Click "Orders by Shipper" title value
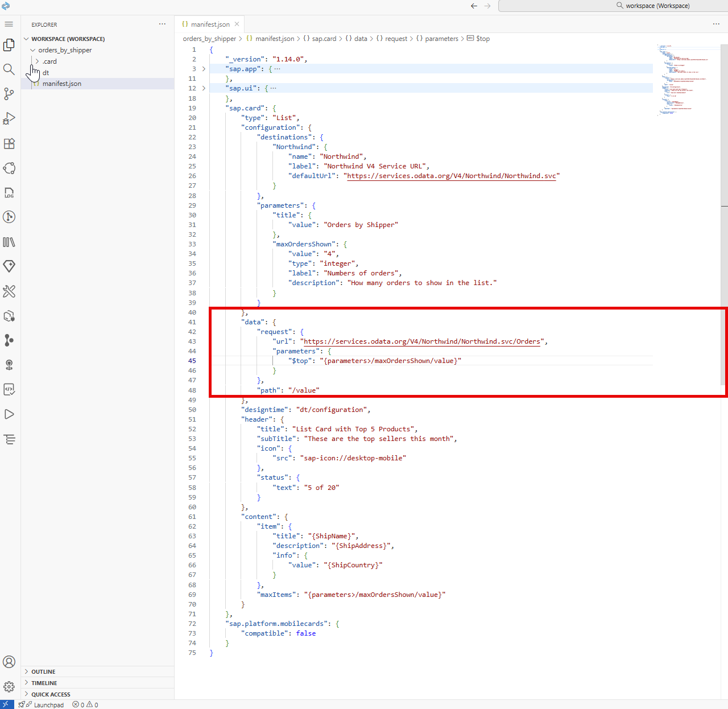728x709 pixels. [x=361, y=225]
